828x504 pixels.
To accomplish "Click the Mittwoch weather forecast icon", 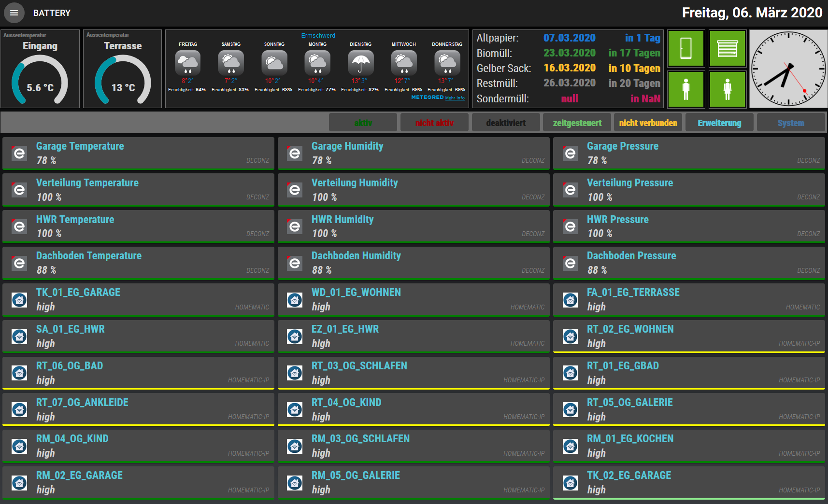I will [404, 63].
